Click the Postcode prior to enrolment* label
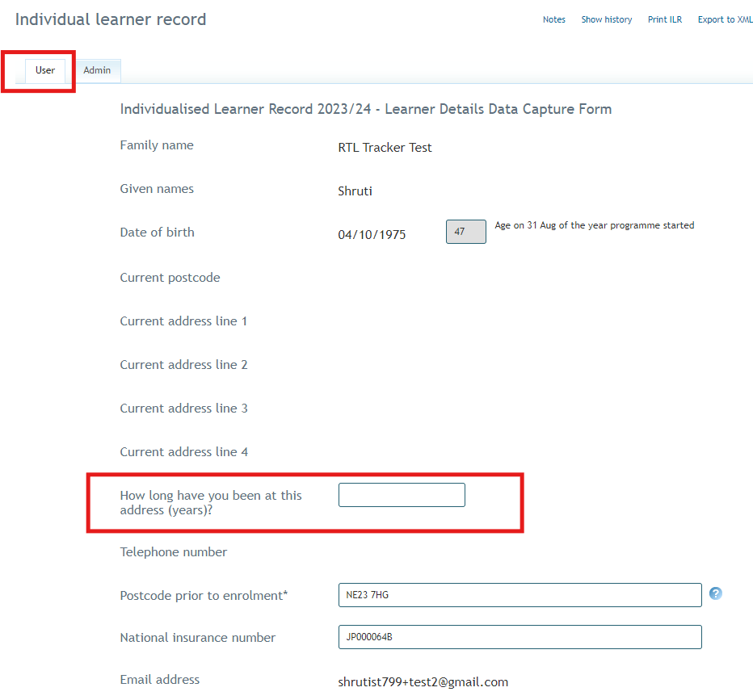 point(204,595)
